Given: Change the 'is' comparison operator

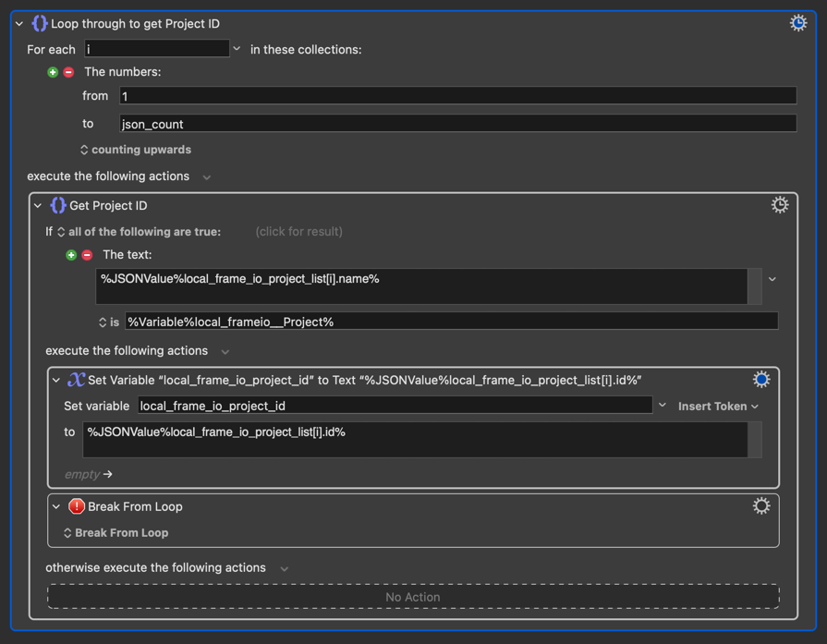Looking at the screenshot, I should pyautogui.click(x=109, y=322).
